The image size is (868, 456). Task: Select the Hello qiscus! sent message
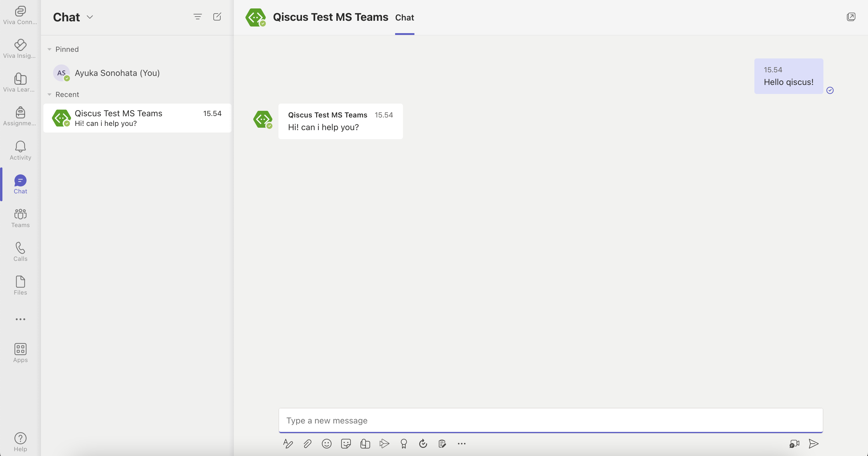pos(788,76)
